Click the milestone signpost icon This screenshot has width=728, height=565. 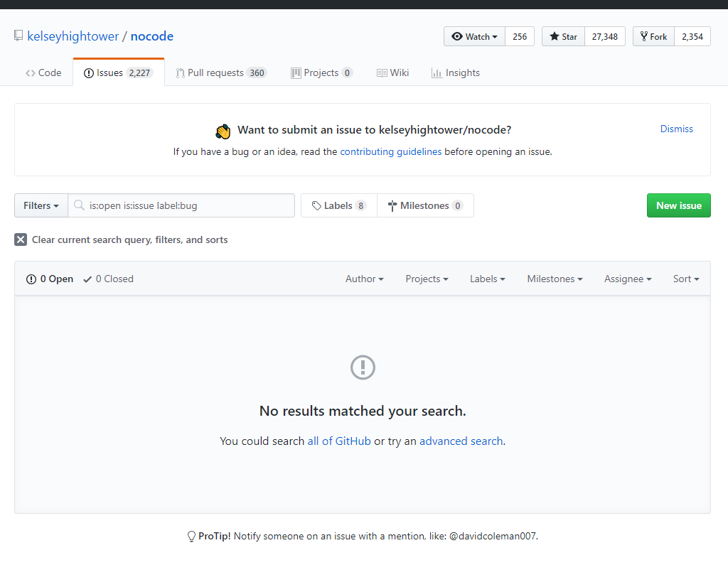coord(392,205)
